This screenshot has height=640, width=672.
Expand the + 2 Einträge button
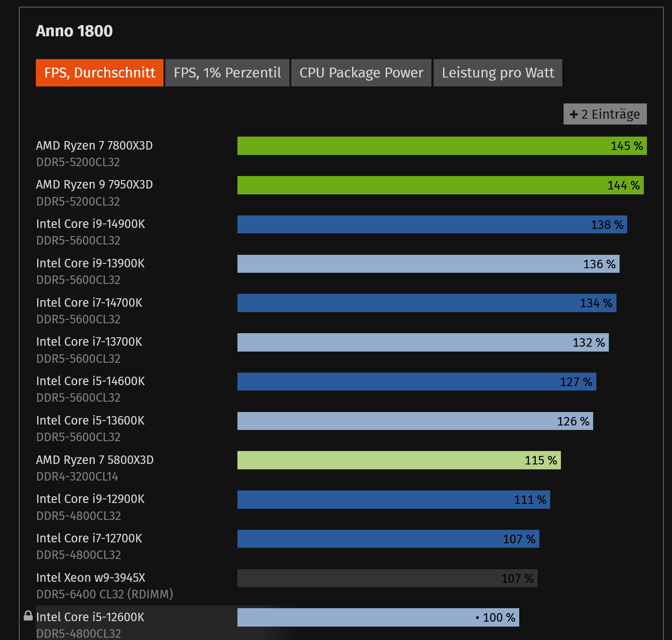tap(605, 114)
